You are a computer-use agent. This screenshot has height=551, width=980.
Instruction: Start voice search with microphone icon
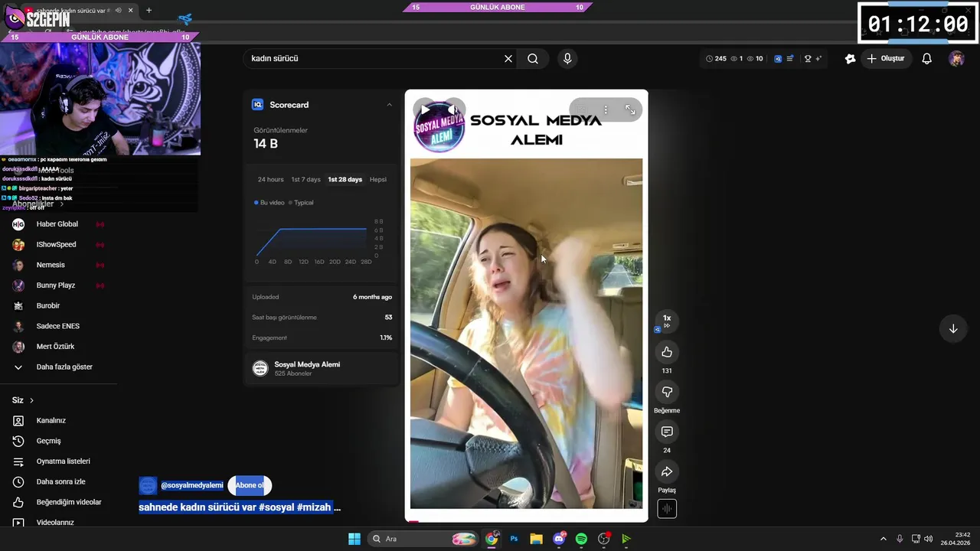tap(567, 59)
